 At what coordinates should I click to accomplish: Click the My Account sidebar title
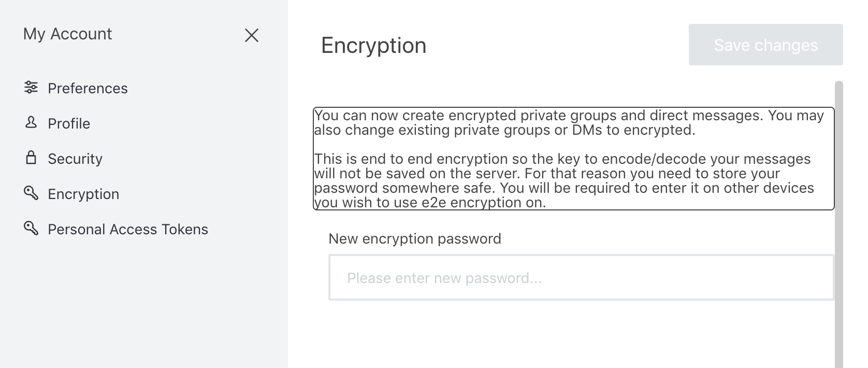(67, 34)
